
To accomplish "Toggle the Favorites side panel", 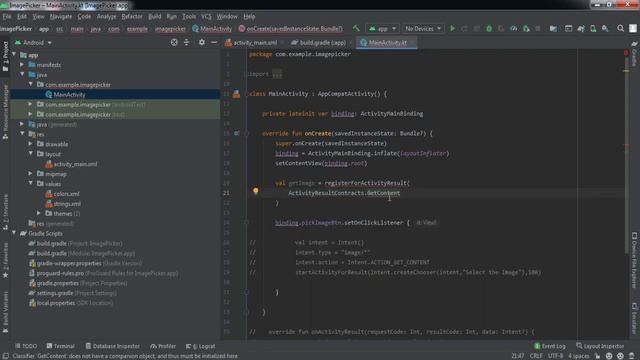I will click(5, 260).
